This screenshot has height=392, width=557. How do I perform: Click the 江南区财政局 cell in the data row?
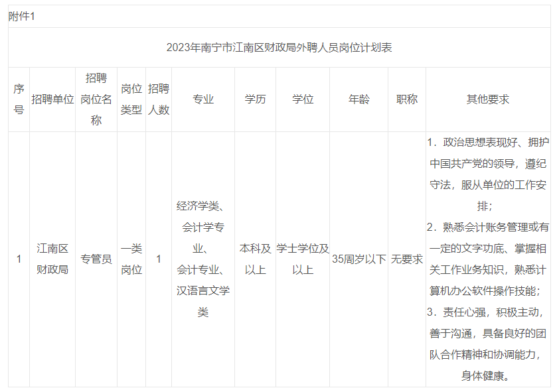tap(52, 259)
